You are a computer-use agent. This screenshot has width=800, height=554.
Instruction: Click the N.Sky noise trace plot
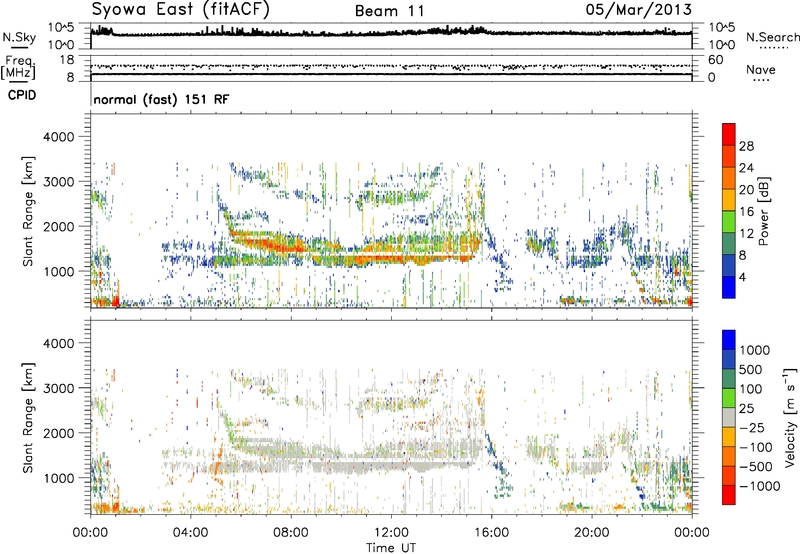391,33
